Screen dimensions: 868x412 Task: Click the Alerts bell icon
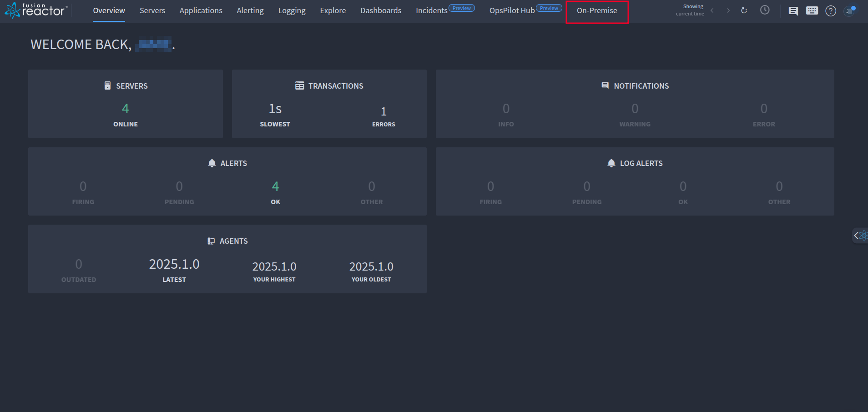pos(212,163)
